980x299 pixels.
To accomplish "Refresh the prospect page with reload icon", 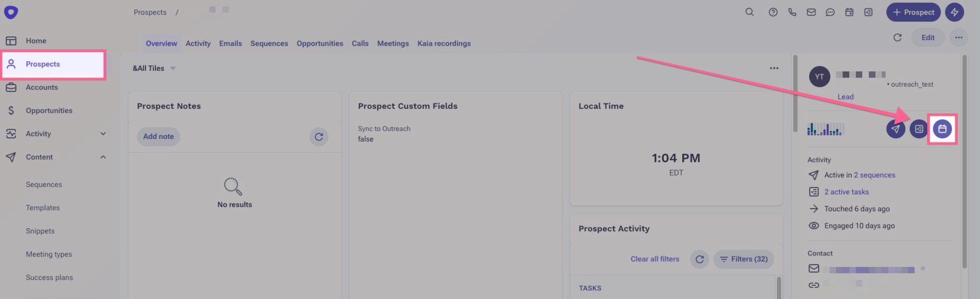I will coord(897,38).
